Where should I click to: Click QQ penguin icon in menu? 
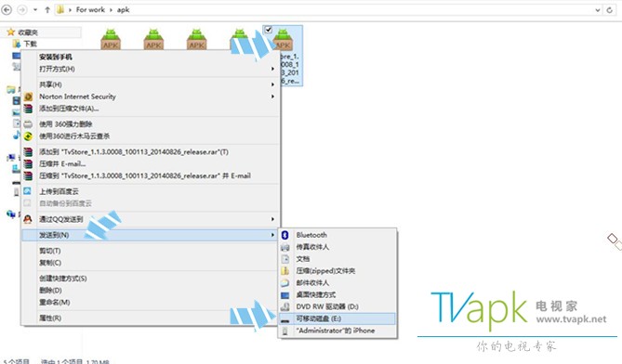pyautogui.click(x=28, y=219)
